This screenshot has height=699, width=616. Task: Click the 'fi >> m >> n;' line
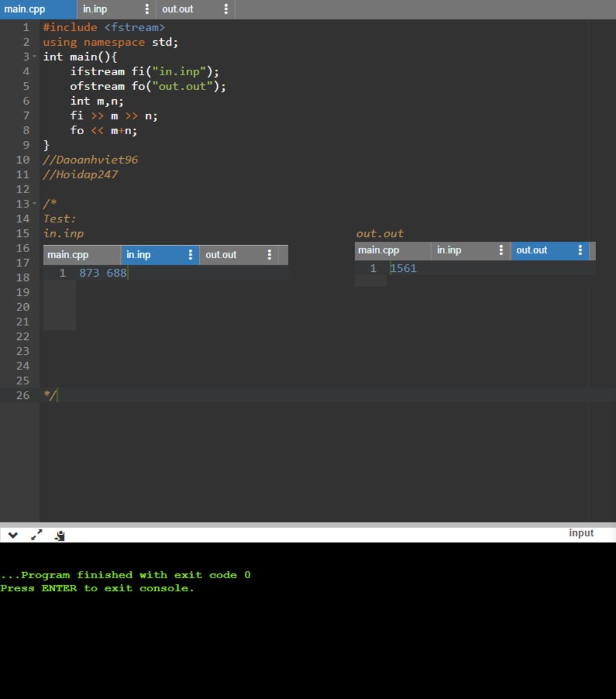(114, 115)
